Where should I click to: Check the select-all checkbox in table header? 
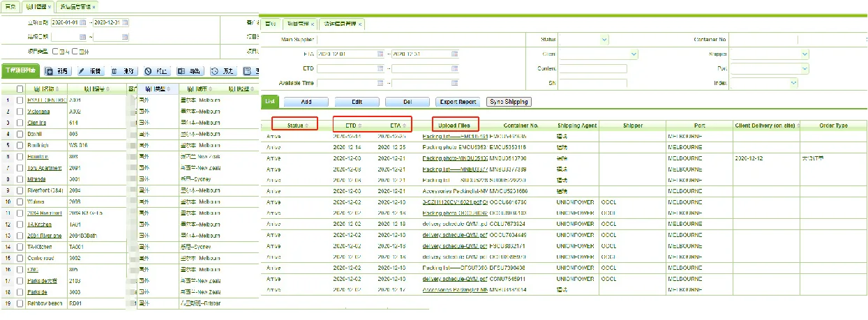20,89
